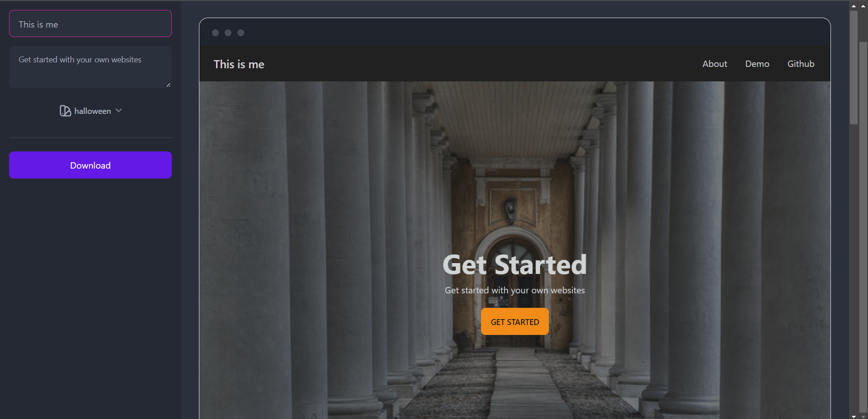Click the 'This is me' navbar brand

[239, 64]
